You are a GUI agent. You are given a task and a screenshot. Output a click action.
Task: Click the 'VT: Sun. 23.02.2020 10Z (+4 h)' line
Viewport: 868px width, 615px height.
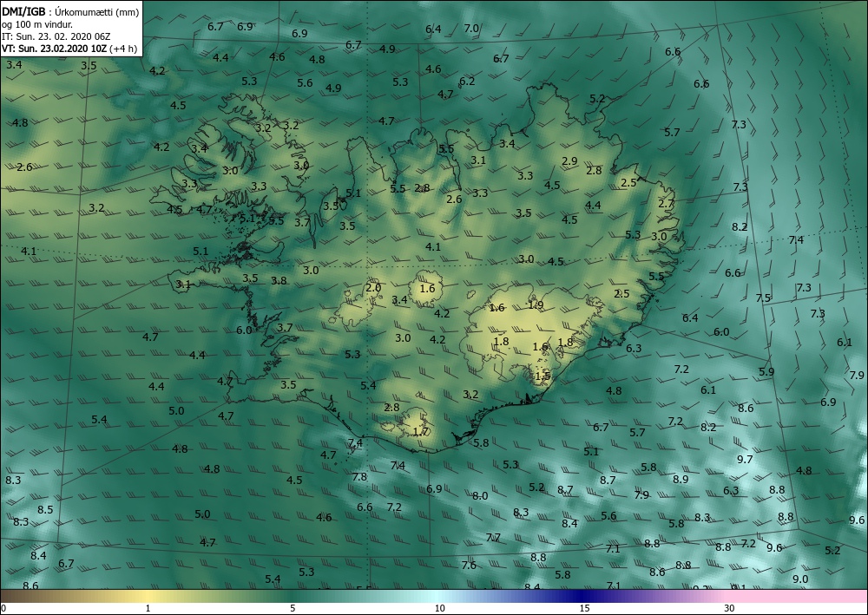[x=69, y=49]
